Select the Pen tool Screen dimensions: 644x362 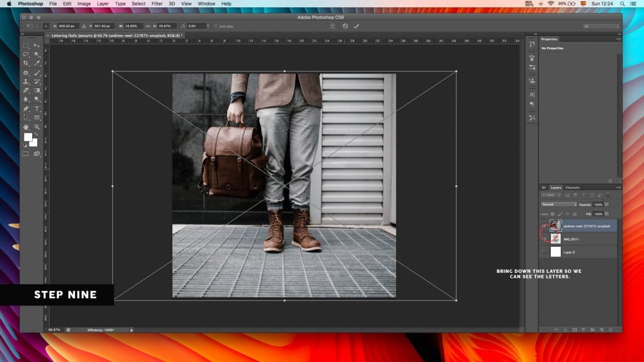pyautogui.click(x=26, y=109)
